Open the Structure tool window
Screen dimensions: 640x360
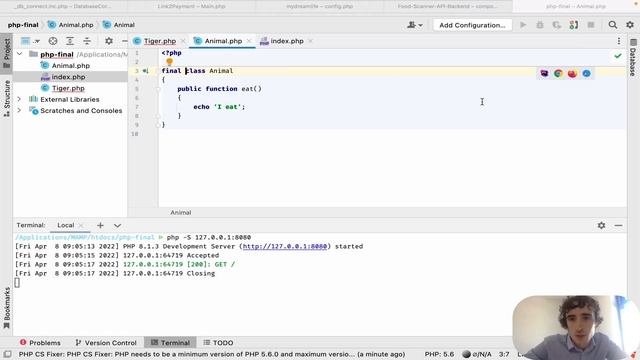[x=7, y=99]
